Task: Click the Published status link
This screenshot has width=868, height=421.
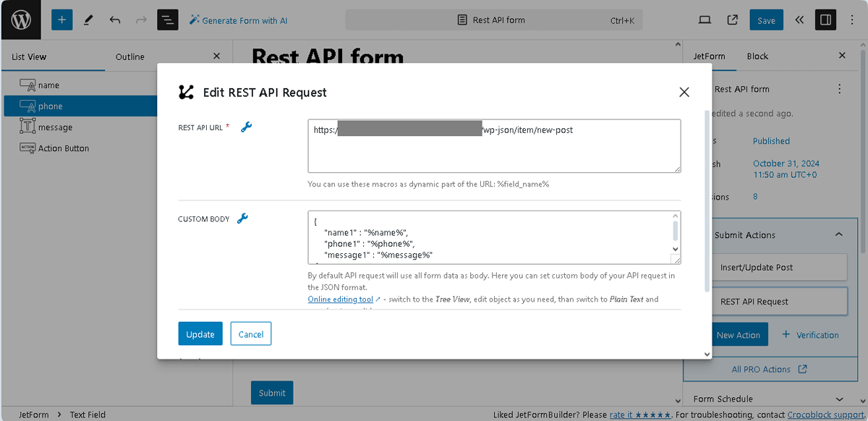Action: 771,141
